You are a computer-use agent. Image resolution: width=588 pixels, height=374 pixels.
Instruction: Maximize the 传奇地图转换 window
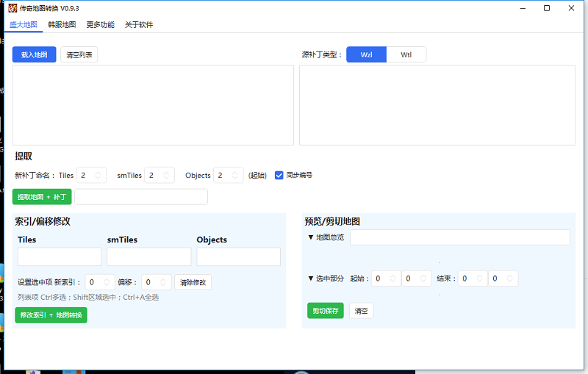[x=547, y=8]
